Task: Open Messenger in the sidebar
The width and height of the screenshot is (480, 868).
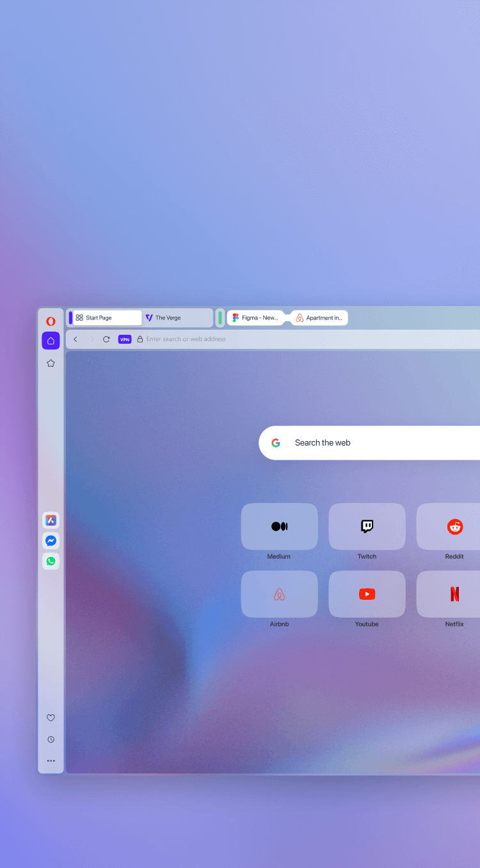Action: point(51,541)
